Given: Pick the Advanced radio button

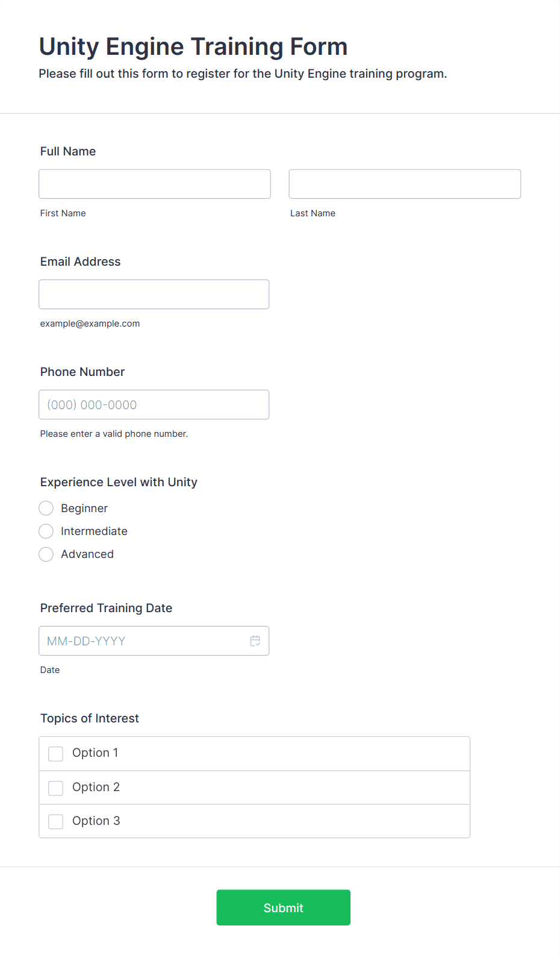Looking at the screenshot, I should 46,554.
